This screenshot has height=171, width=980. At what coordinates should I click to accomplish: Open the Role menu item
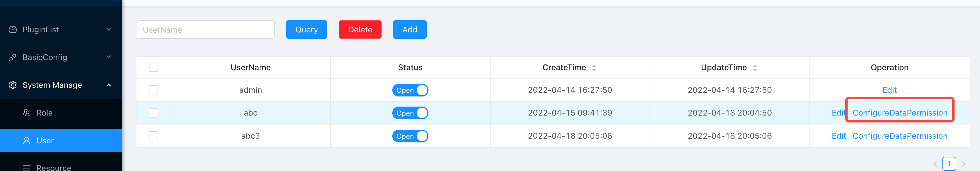45,113
